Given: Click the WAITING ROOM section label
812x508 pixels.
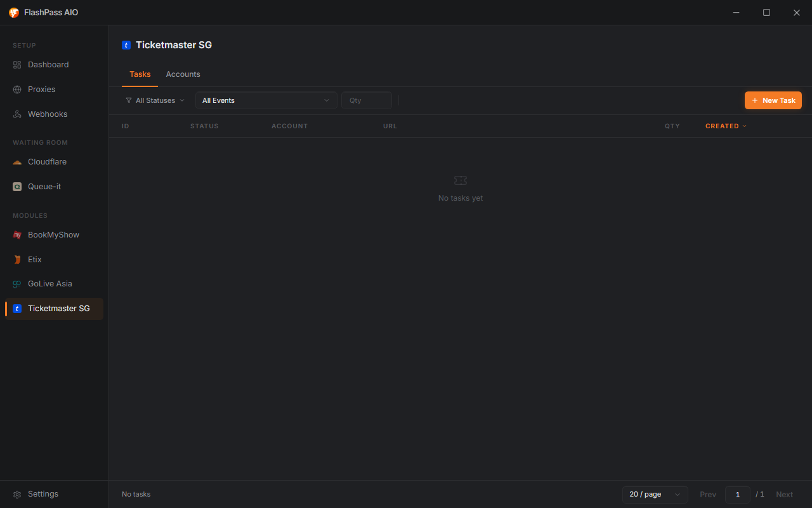Looking at the screenshot, I should (40, 143).
